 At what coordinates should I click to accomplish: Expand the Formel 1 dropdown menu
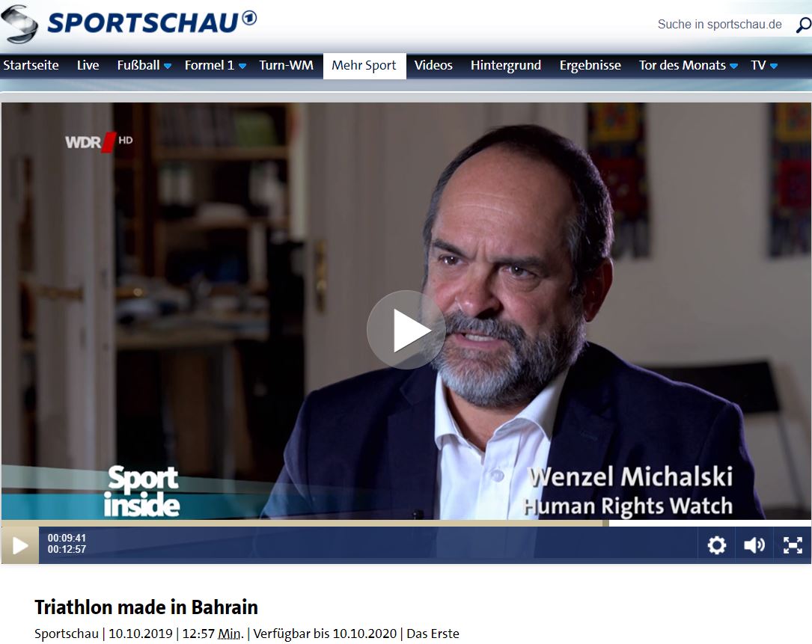click(242, 67)
